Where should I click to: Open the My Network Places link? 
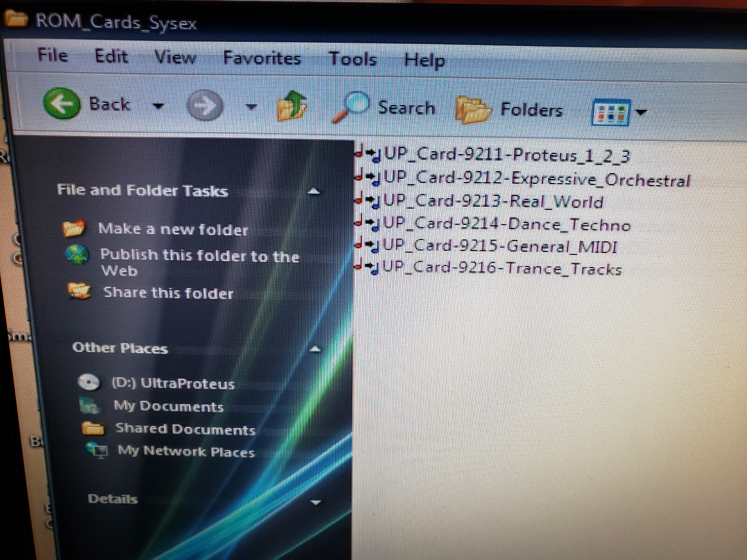186,451
